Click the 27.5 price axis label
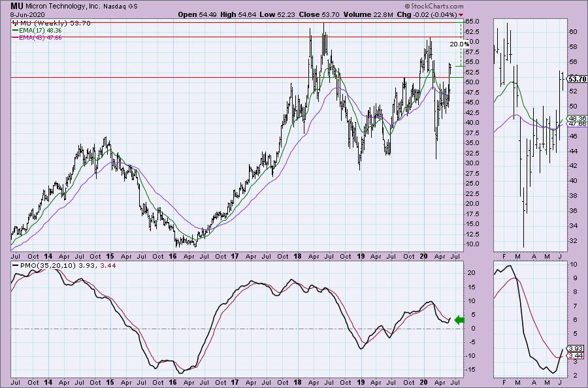This screenshot has height=388, width=588. point(472,174)
